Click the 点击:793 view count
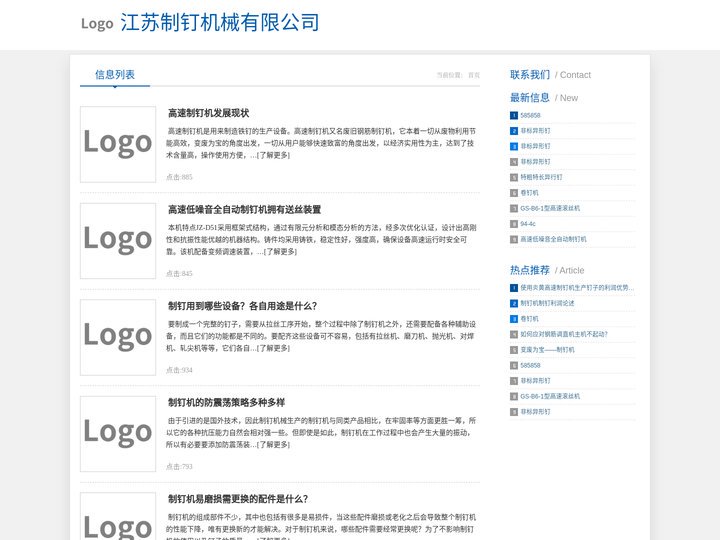Screen dimensions: 720x540 (x=179, y=467)
